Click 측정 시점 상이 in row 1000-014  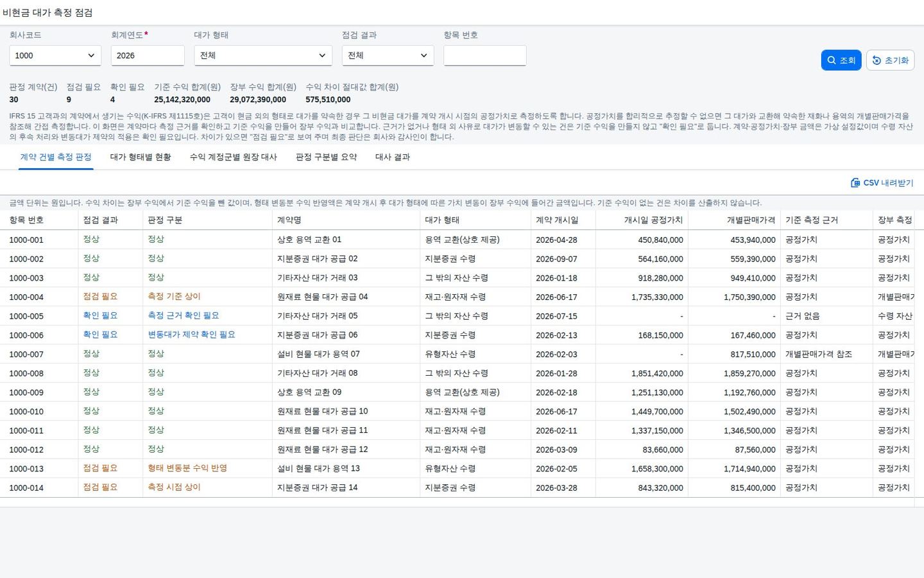click(x=174, y=487)
